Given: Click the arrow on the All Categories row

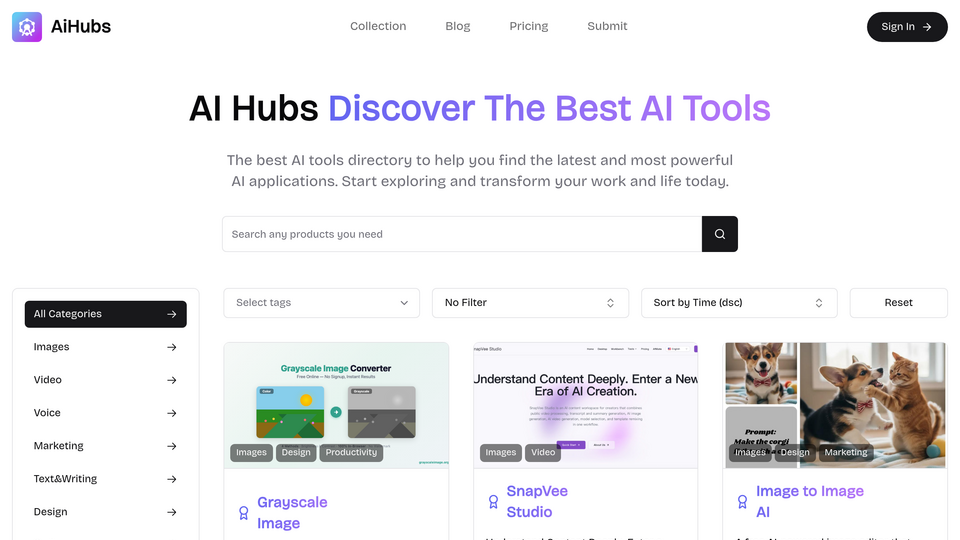Looking at the screenshot, I should point(171,314).
